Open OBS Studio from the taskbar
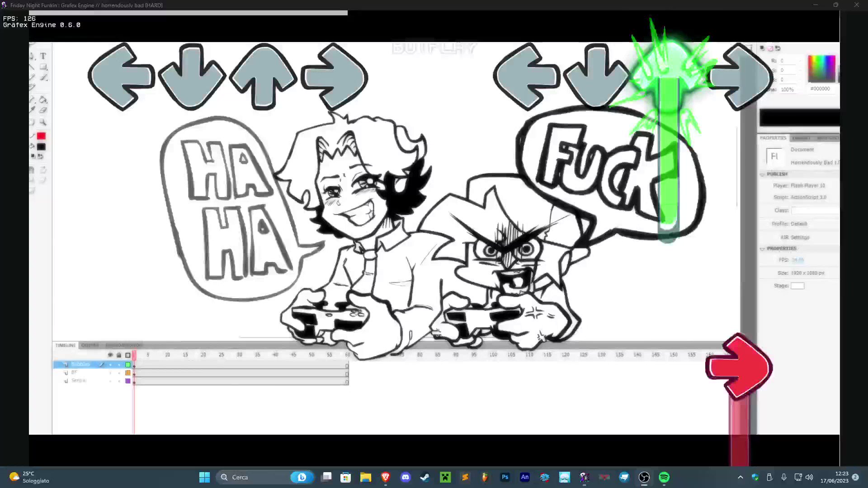 click(644, 477)
